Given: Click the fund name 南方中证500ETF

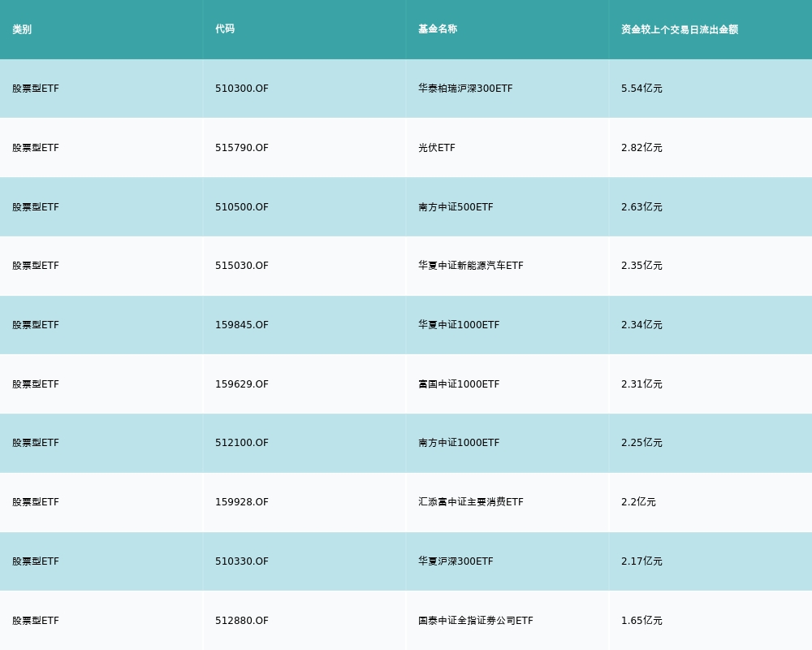Looking at the screenshot, I should pyautogui.click(x=456, y=207).
